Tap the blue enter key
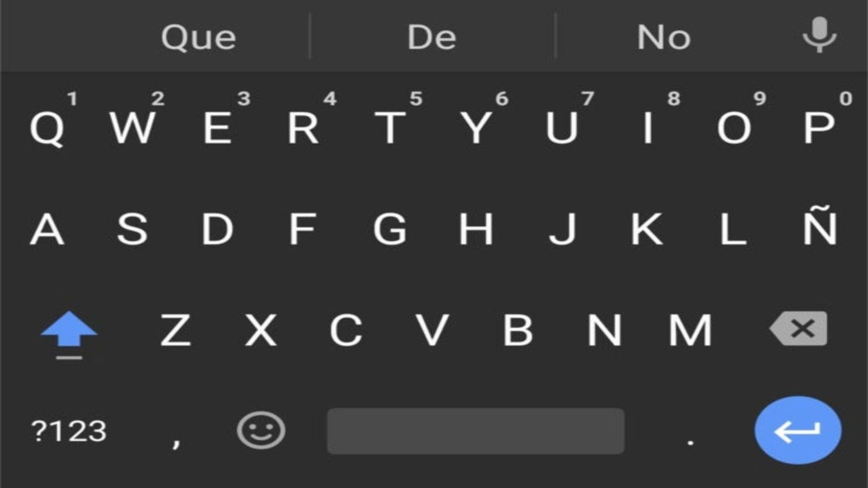Screen dimensions: 868x488 [x=797, y=431]
